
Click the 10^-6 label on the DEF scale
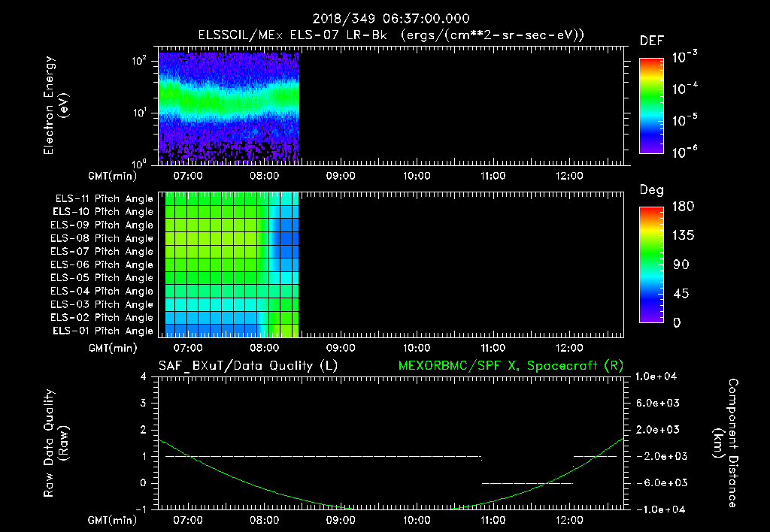click(x=684, y=152)
